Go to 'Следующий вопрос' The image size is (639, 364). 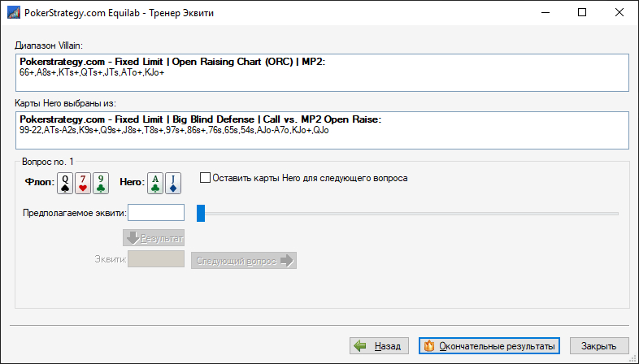[244, 260]
